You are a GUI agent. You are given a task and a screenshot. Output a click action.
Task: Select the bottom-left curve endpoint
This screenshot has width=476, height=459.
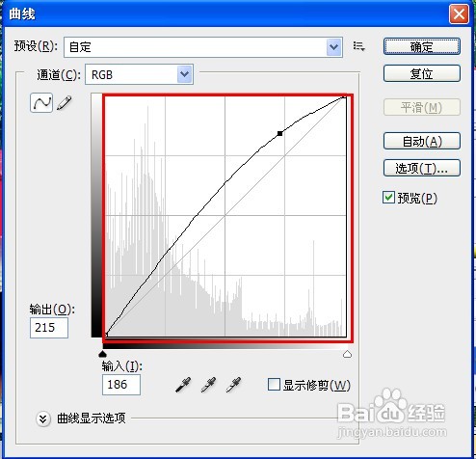[106, 335]
